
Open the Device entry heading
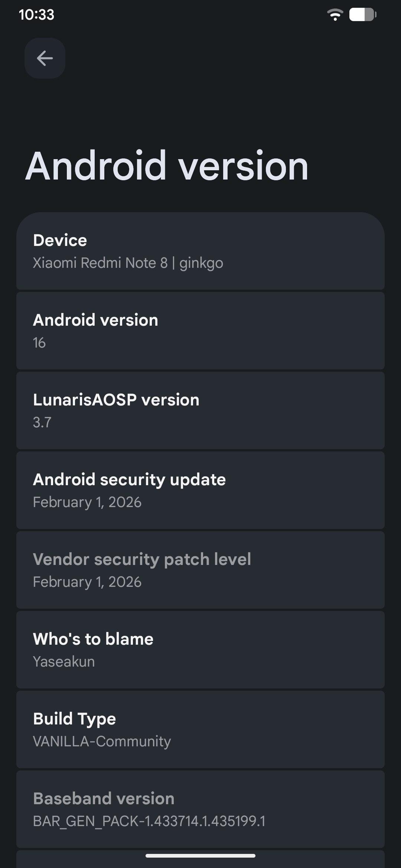pyautogui.click(x=60, y=240)
